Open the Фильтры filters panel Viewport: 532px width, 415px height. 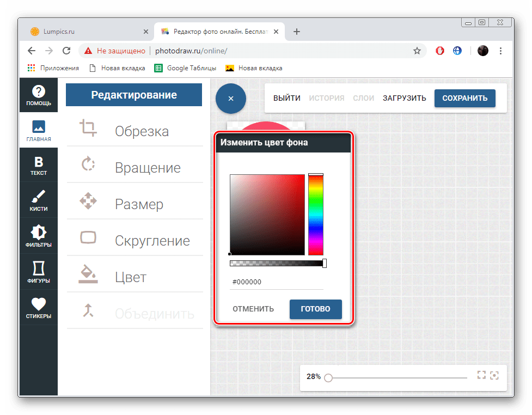(39, 236)
